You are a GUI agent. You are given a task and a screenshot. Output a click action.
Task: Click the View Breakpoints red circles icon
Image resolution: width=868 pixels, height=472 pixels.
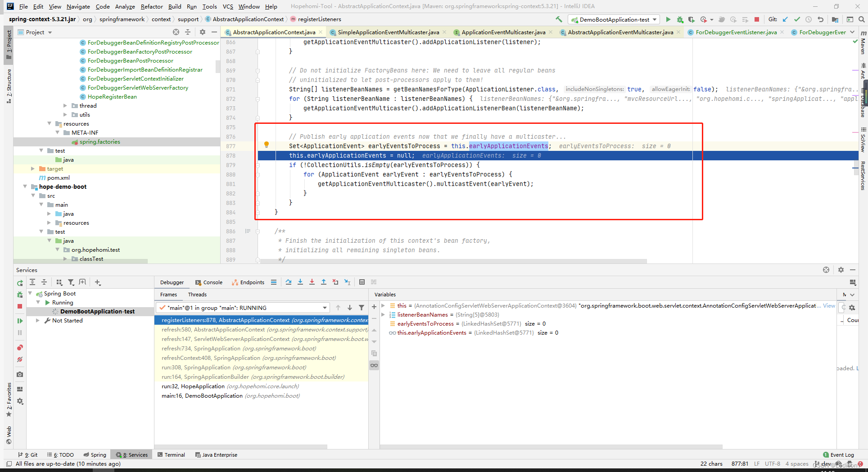[20, 347]
